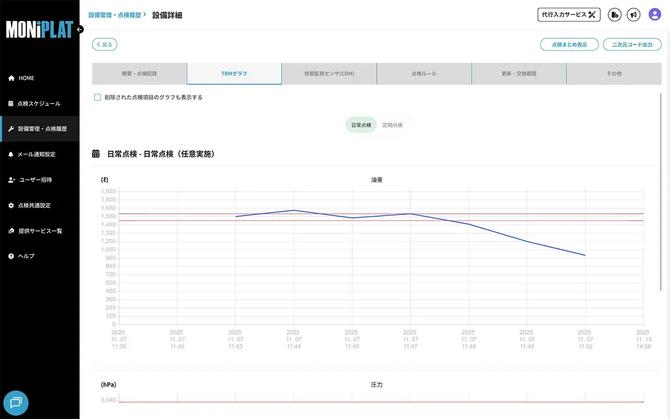Click 設備管理・点検履歴 breadcrumb link

pos(114,15)
